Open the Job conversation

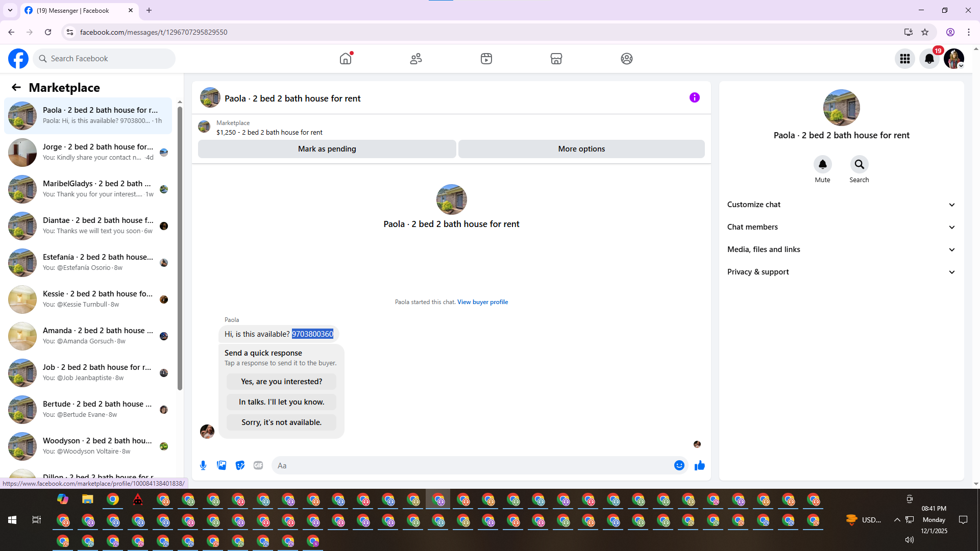[88, 373]
